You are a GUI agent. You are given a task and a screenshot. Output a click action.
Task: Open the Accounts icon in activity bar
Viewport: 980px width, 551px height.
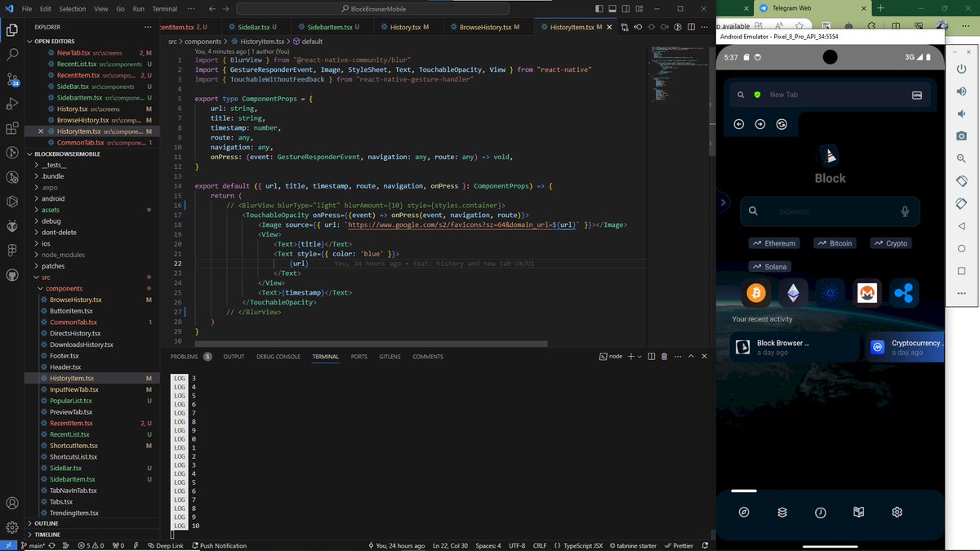[x=12, y=503]
